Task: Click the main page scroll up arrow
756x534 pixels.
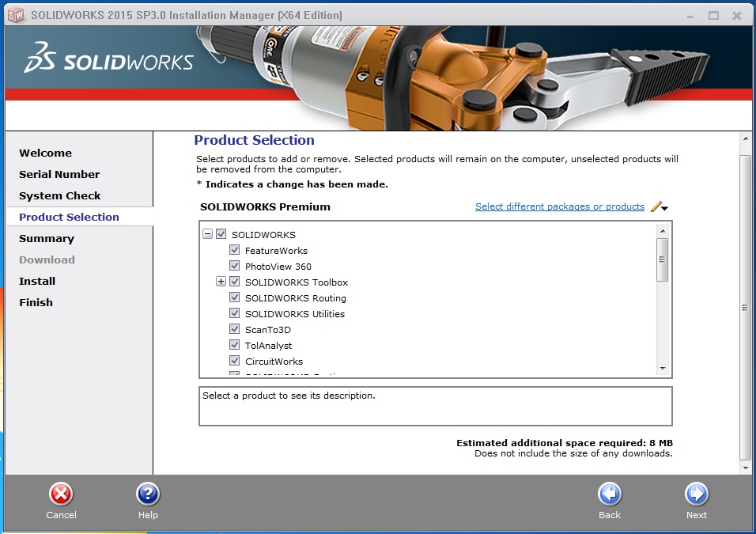Action: [x=746, y=138]
